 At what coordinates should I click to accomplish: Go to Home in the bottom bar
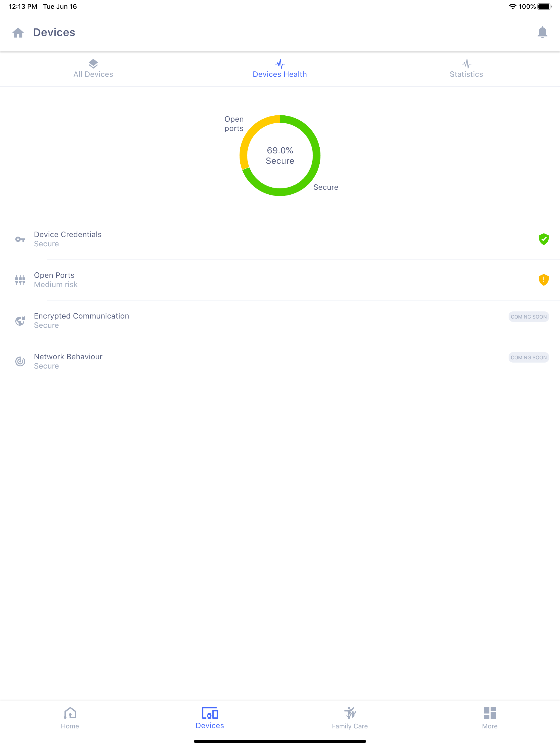pos(70,718)
